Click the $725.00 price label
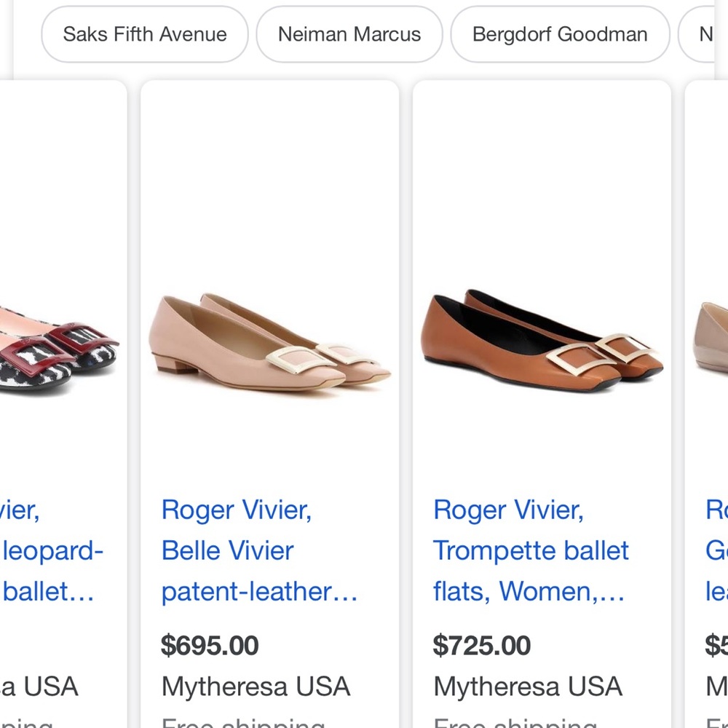 pyautogui.click(x=482, y=646)
